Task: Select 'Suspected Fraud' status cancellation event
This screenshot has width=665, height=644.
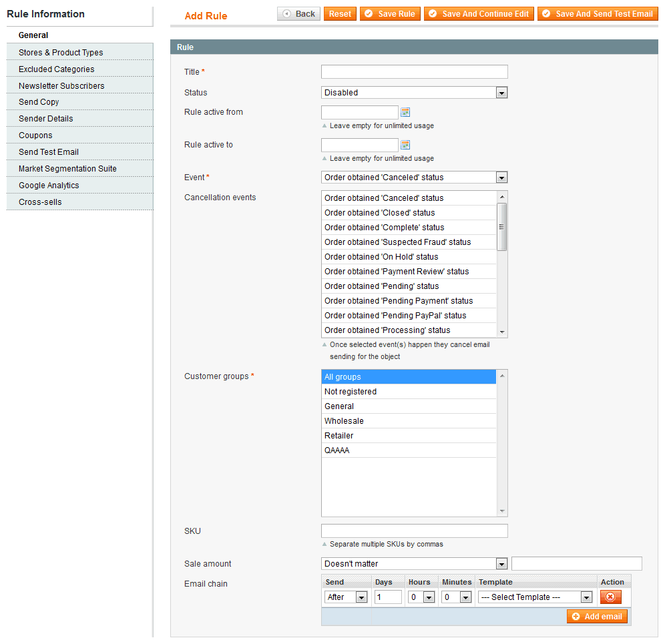Action: coord(409,242)
